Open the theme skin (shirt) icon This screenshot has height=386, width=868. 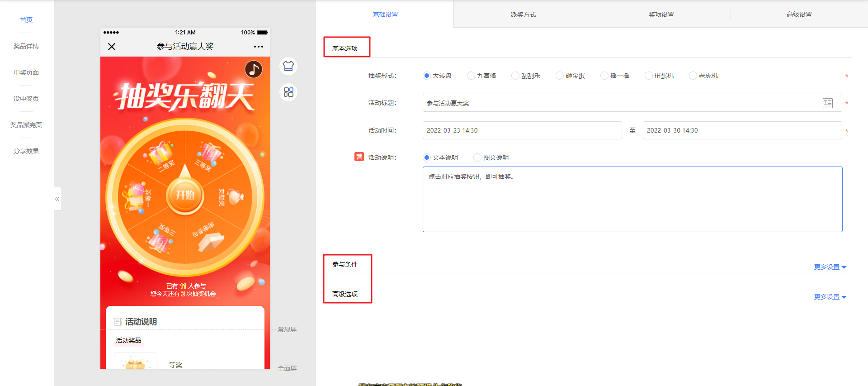coord(288,66)
